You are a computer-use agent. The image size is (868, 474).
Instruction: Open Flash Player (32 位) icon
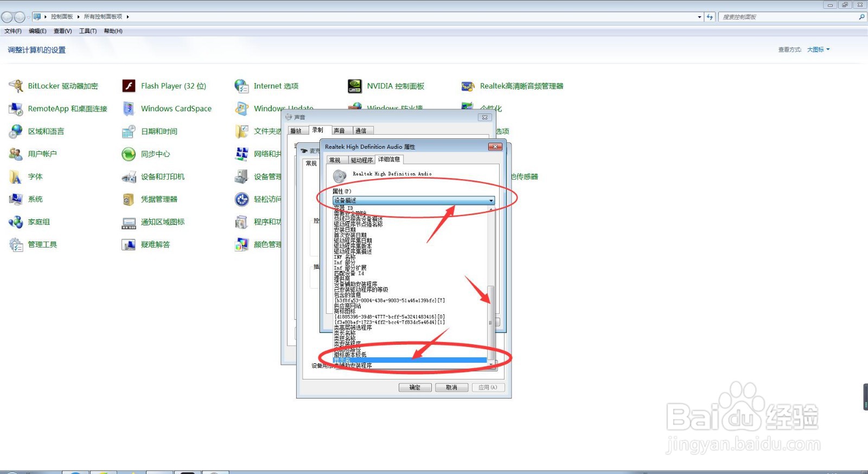(129, 86)
